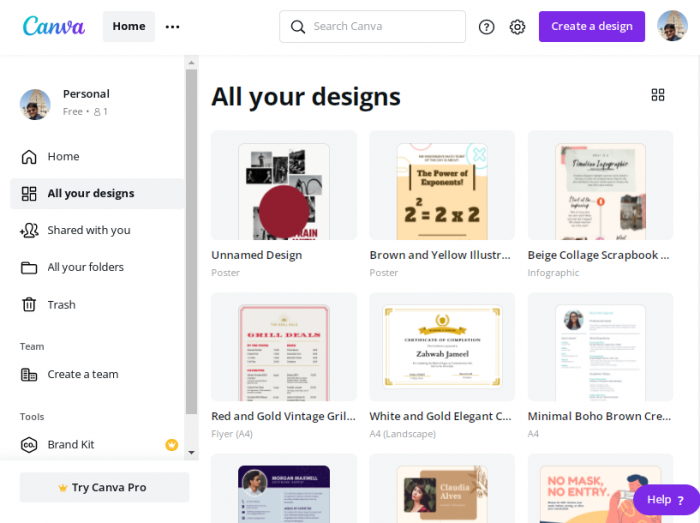Click Create a design button
The width and height of the screenshot is (700, 523).
(x=592, y=27)
